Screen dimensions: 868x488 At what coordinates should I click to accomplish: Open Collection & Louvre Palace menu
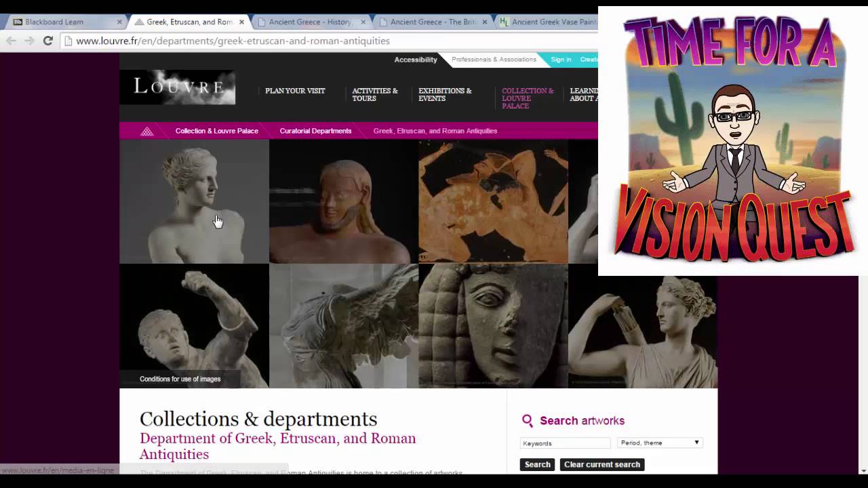tap(528, 98)
